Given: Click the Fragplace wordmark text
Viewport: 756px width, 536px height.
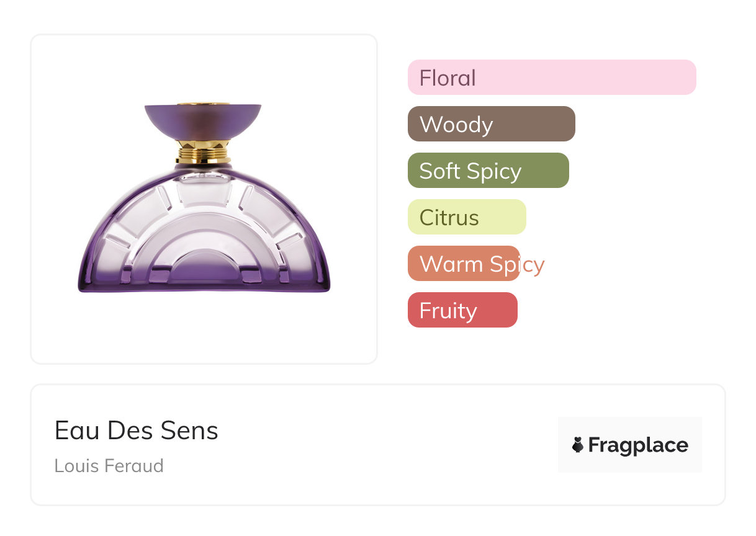Looking at the screenshot, I should (638, 445).
